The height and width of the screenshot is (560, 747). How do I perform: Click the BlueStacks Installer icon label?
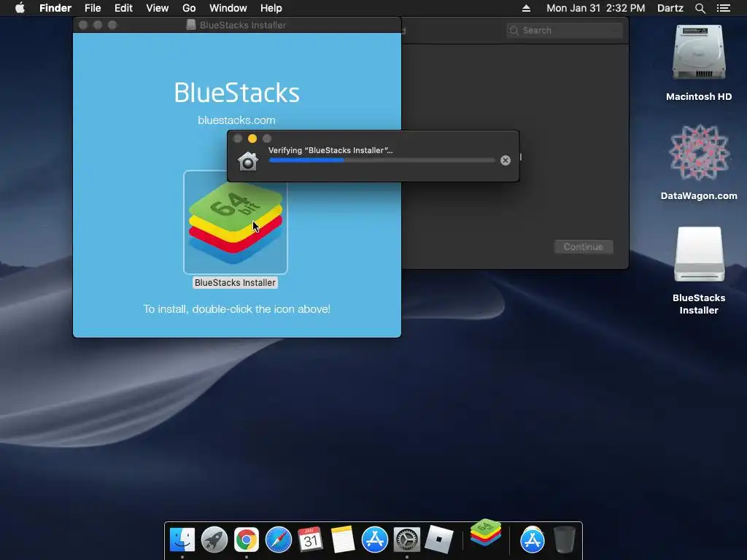coord(235,282)
